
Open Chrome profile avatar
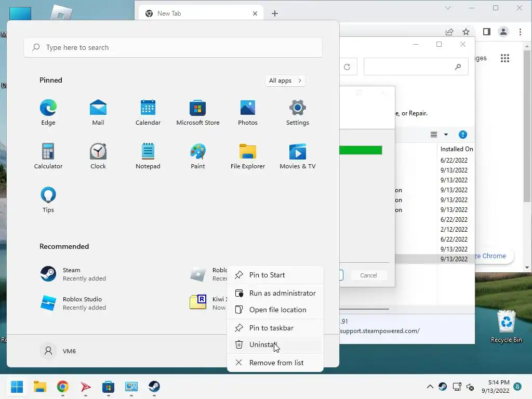(x=503, y=32)
